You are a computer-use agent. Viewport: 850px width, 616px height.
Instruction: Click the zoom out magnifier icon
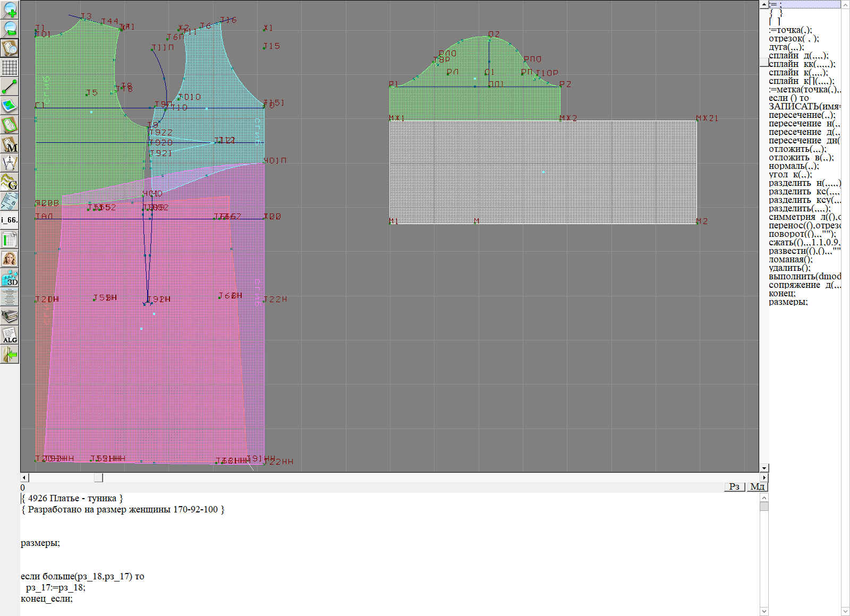(x=10, y=29)
